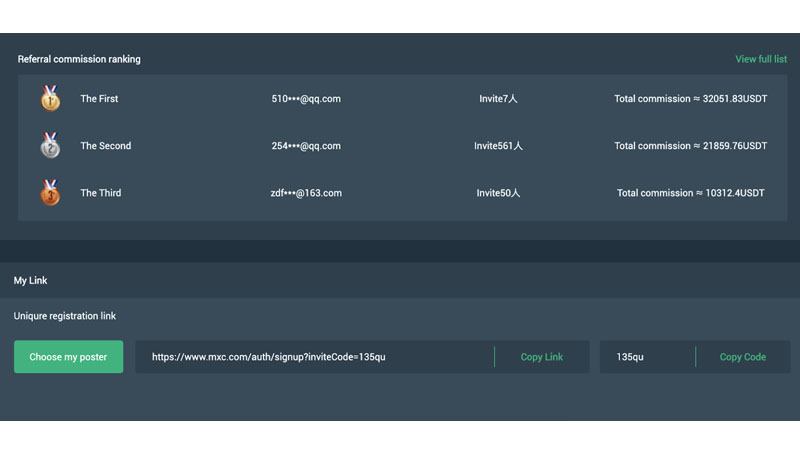The height and width of the screenshot is (452, 800).
Task: Click the Referral commission ranking heading
Action: pyautogui.click(x=79, y=59)
